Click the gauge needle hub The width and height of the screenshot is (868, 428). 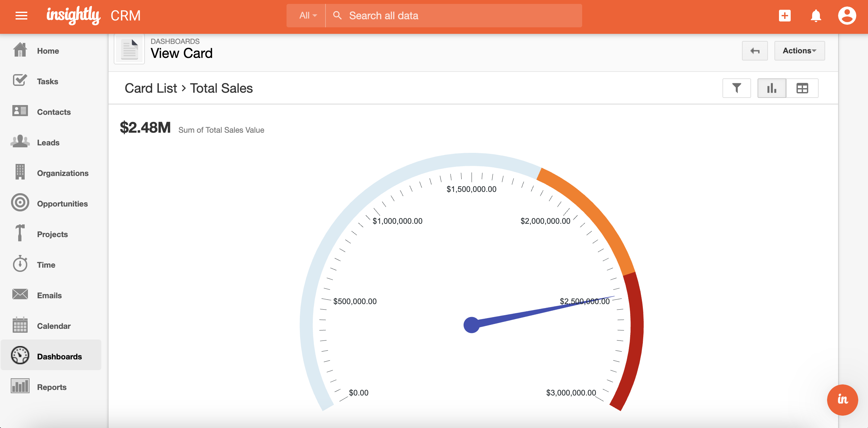click(471, 325)
